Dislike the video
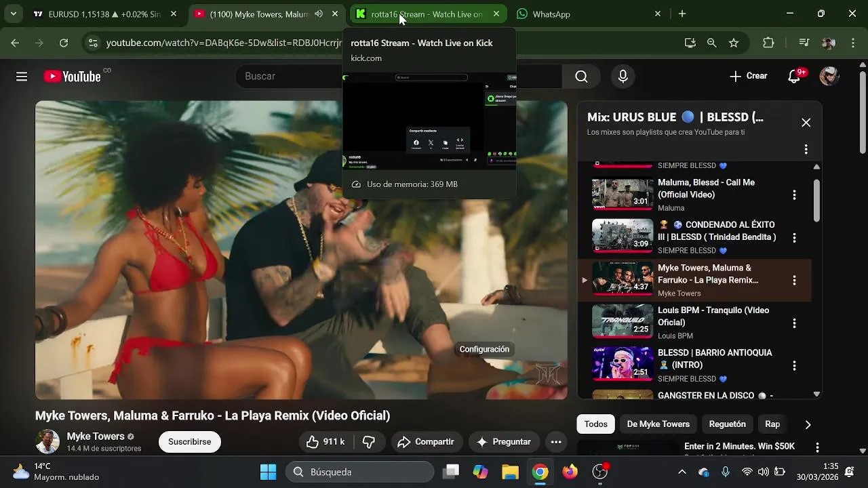 click(x=369, y=442)
